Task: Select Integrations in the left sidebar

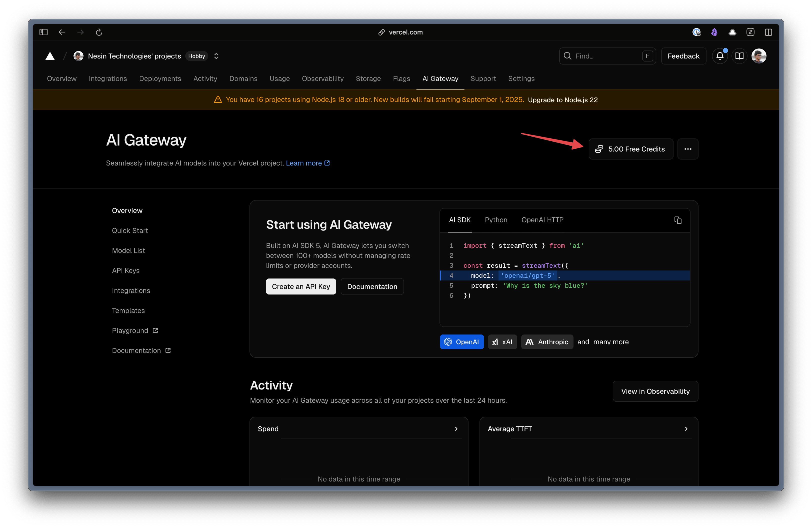Action: click(131, 290)
